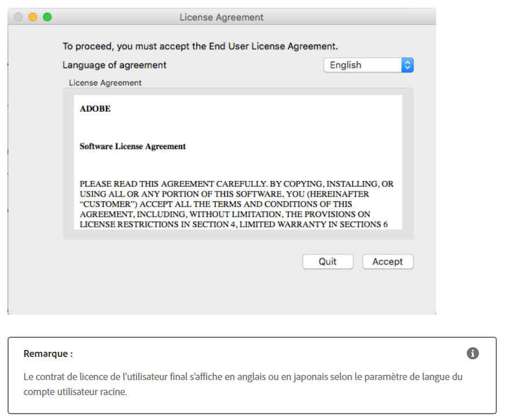This screenshot has height=420, width=509.
Task: Click the To proceed instruction text
Action: 200,46
